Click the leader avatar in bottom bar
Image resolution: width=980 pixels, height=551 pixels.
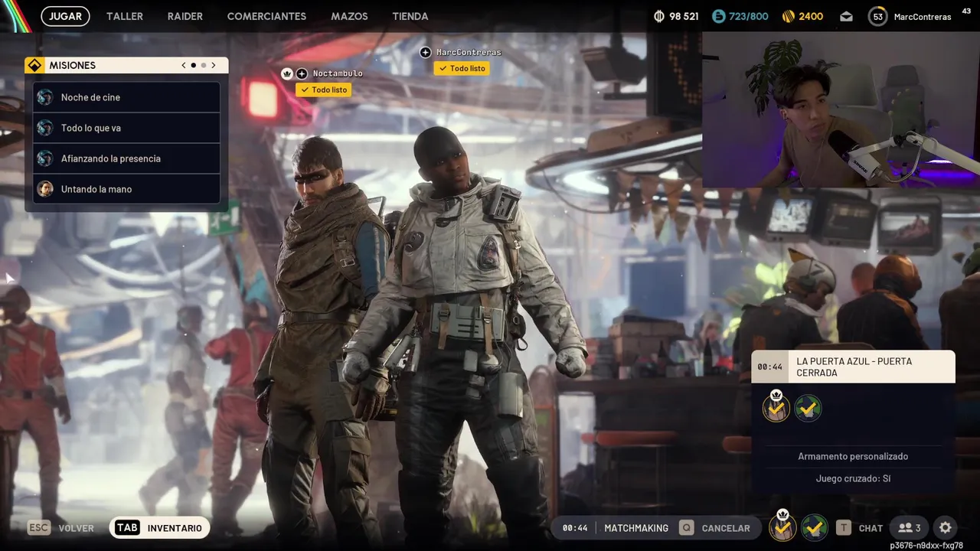782,527
